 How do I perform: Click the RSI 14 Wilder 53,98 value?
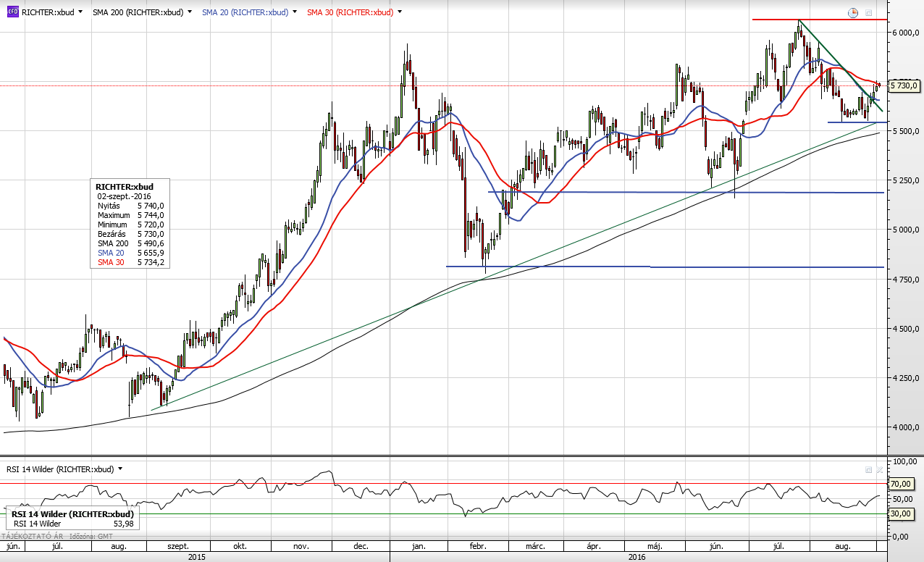124,524
